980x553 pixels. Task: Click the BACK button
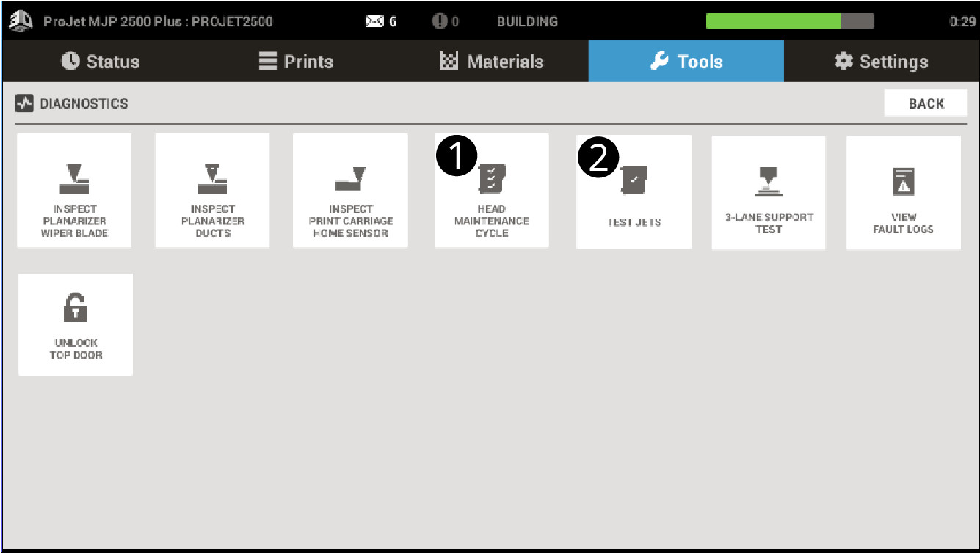tap(926, 103)
